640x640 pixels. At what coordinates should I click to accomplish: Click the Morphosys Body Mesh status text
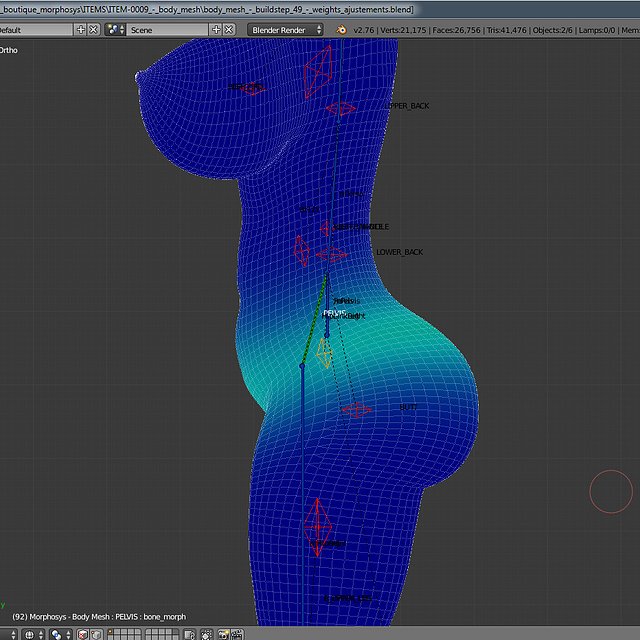[99, 617]
